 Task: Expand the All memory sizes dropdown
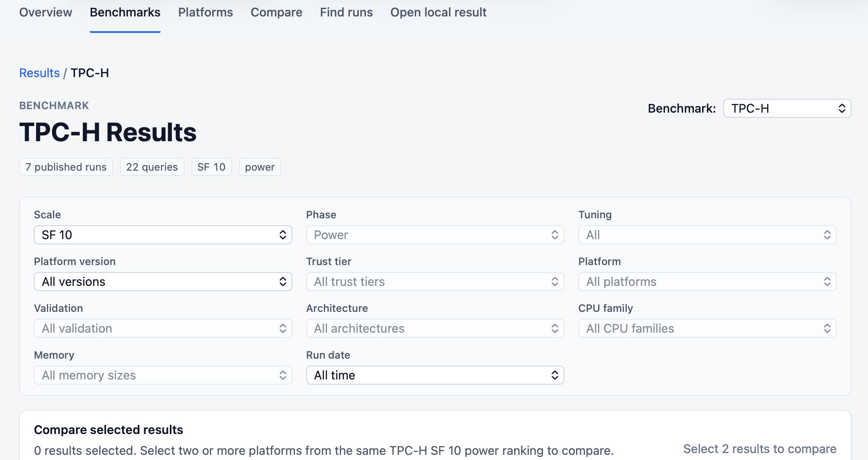point(163,375)
